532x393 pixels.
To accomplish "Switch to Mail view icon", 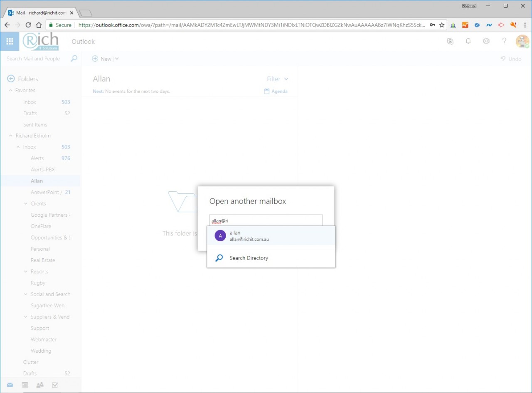I will 10,385.
